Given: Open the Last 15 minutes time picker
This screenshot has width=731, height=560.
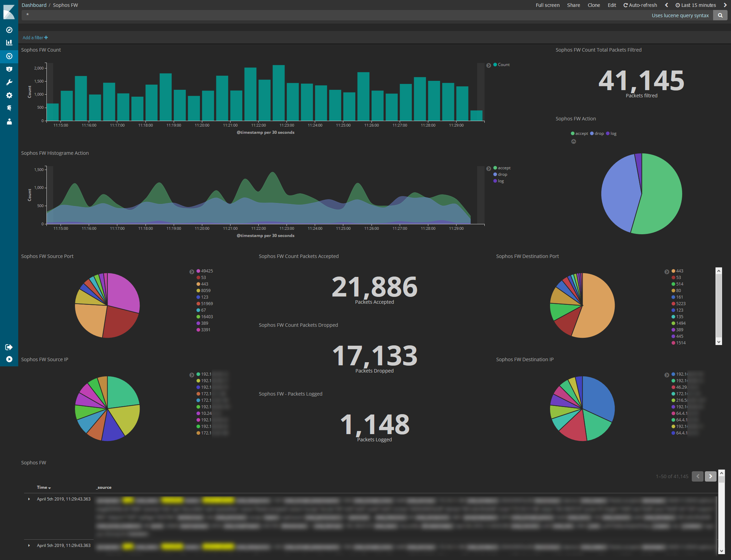Looking at the screenshot, I should [x=696, y=5].
